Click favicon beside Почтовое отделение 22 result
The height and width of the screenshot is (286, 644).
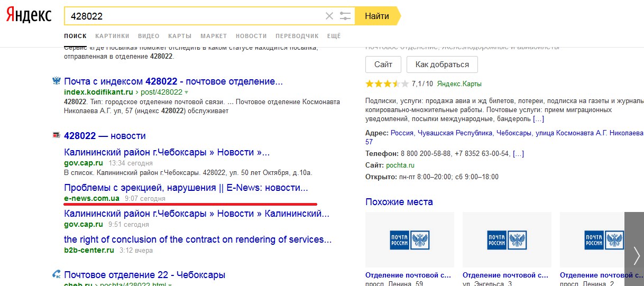tap(56, 275)
